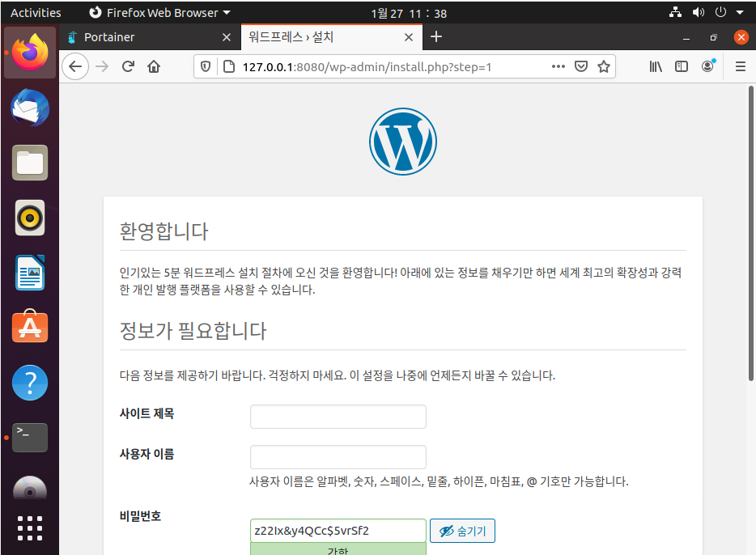Launch Rhythmbox music player

(30, 218)
